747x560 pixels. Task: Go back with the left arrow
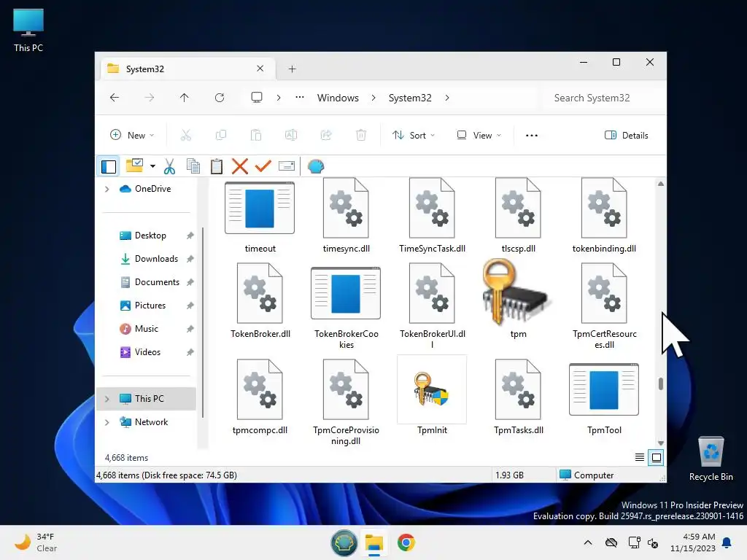point(115,98)
